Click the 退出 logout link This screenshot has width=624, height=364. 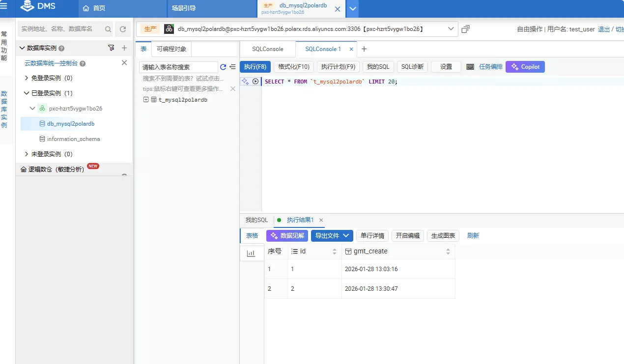tap(603, 29)
